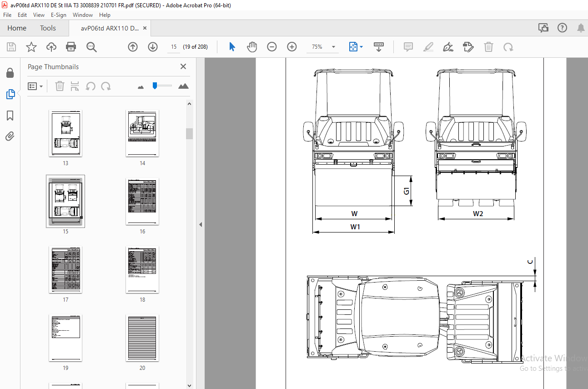Open thumbnail options menu dropdown
588x389 pixels.
(x=35, y=86)
